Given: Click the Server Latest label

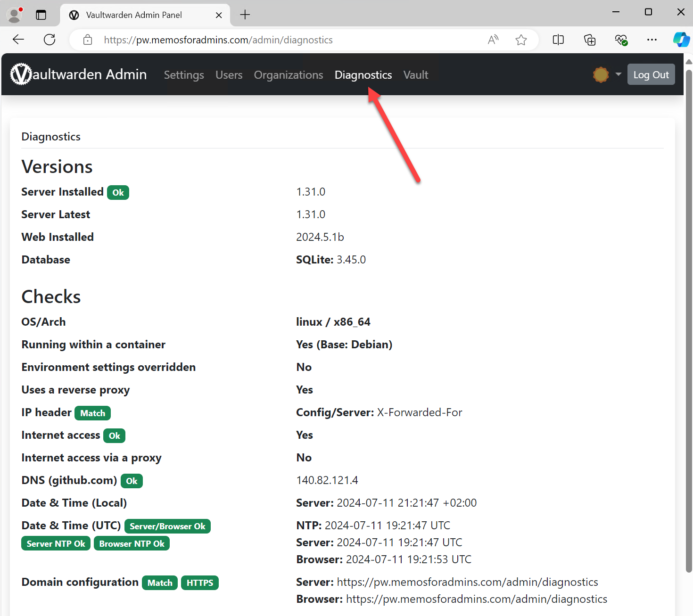Looking at the screenshot, I should 56,214.
